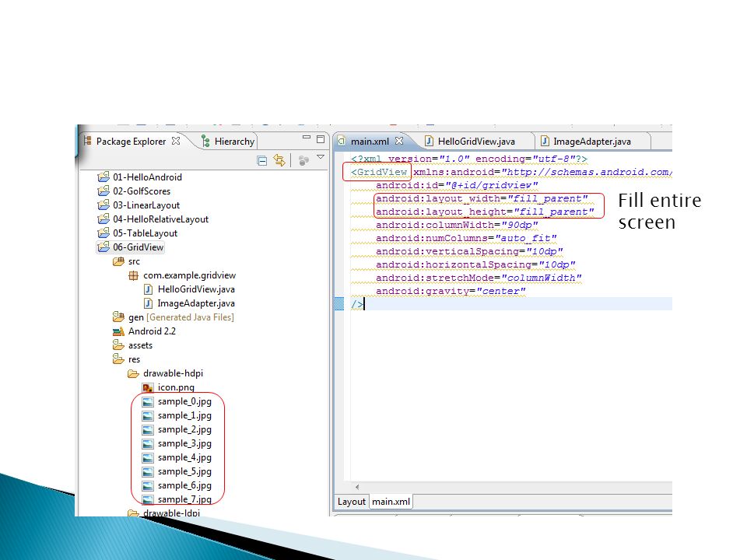Click the focus task icon in Package Explorer toolbar
This screenshot has height=560, width=747.
pyautogui.click(x=303, y=160)
